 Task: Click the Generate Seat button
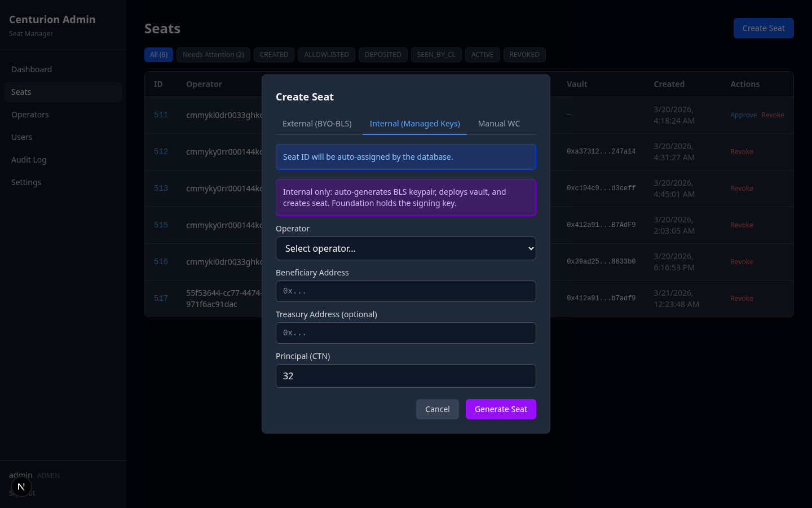pos(501,409)
